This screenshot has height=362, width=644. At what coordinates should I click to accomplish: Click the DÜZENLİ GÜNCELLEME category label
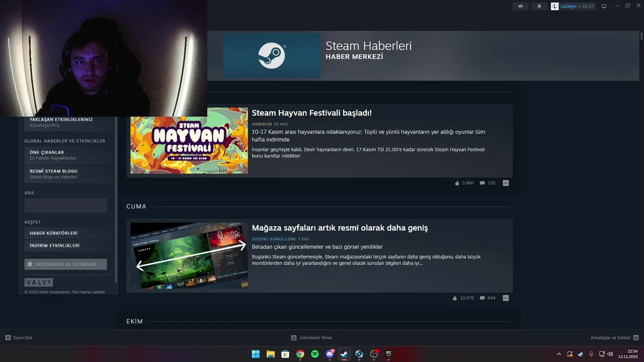[274, 239]
